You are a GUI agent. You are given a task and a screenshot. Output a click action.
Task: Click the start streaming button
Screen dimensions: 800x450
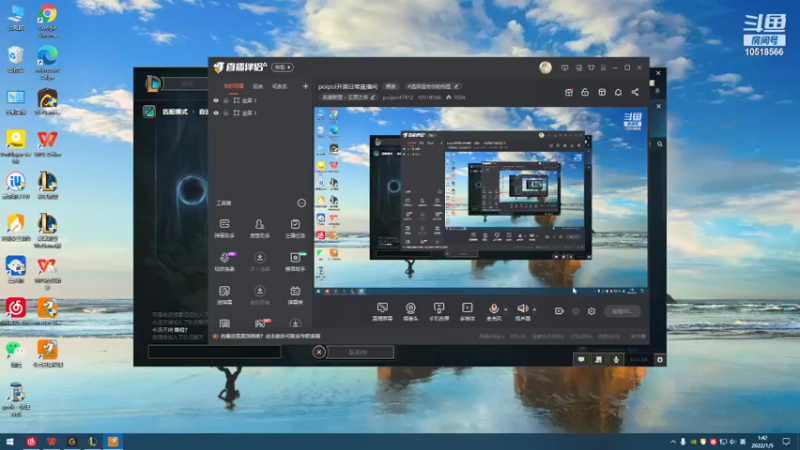[x=622, y=311]
